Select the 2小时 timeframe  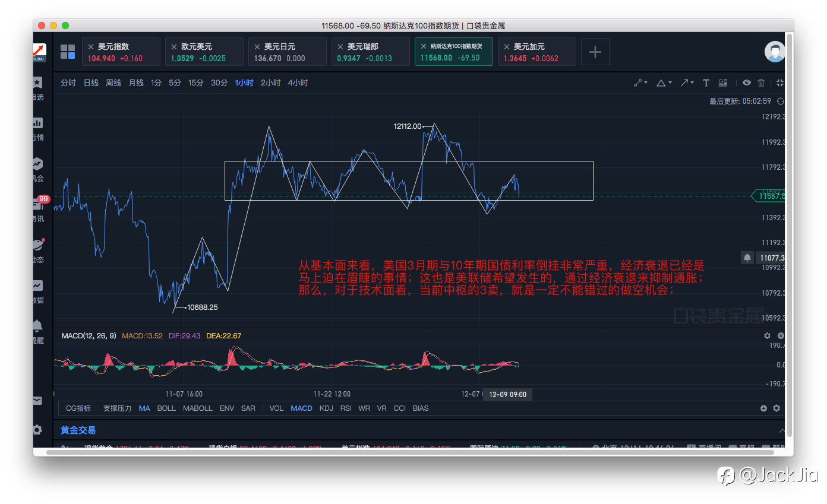[x=271, y=83]
